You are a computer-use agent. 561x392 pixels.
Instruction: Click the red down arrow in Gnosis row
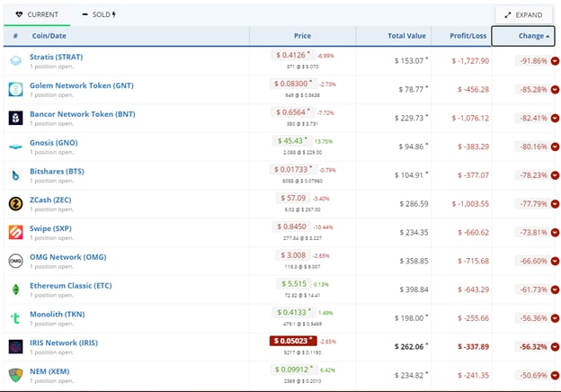[555, 147]
